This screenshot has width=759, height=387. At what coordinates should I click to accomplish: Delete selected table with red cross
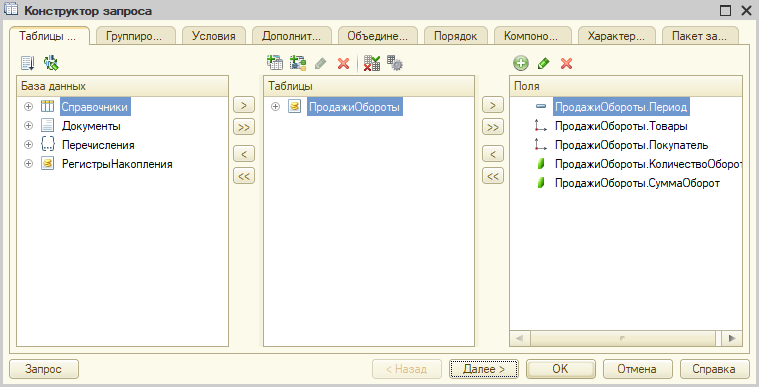[344, 63]
